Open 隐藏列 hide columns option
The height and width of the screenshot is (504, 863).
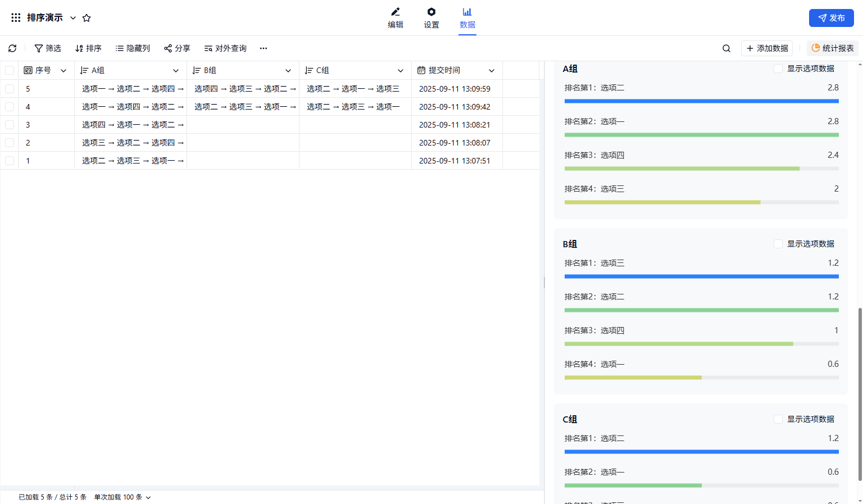click(133, 48)
